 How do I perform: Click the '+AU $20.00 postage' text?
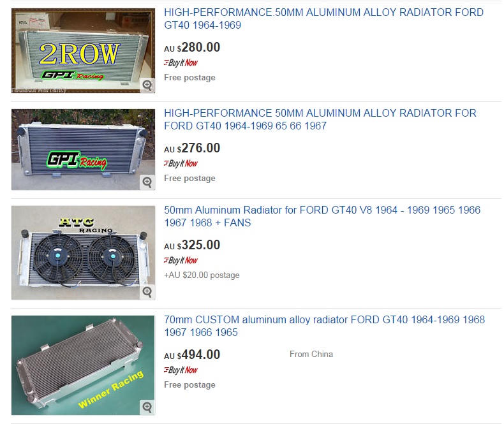click(x=202, y=275)
